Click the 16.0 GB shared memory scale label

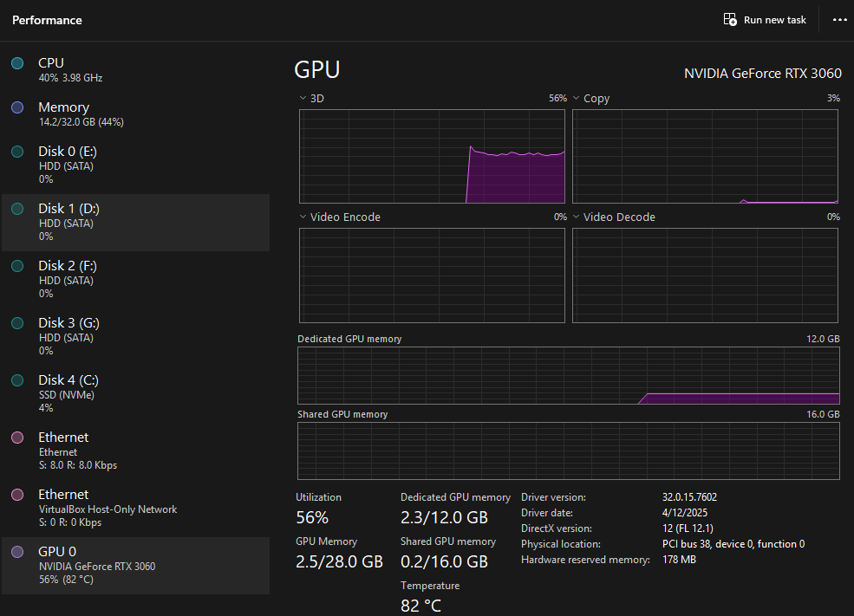(x=823, y=414)
